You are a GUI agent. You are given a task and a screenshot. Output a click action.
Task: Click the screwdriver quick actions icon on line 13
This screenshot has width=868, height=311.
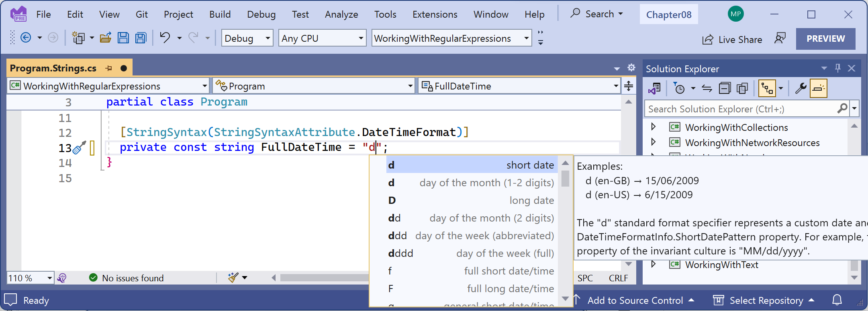click(x=79, y=147)
